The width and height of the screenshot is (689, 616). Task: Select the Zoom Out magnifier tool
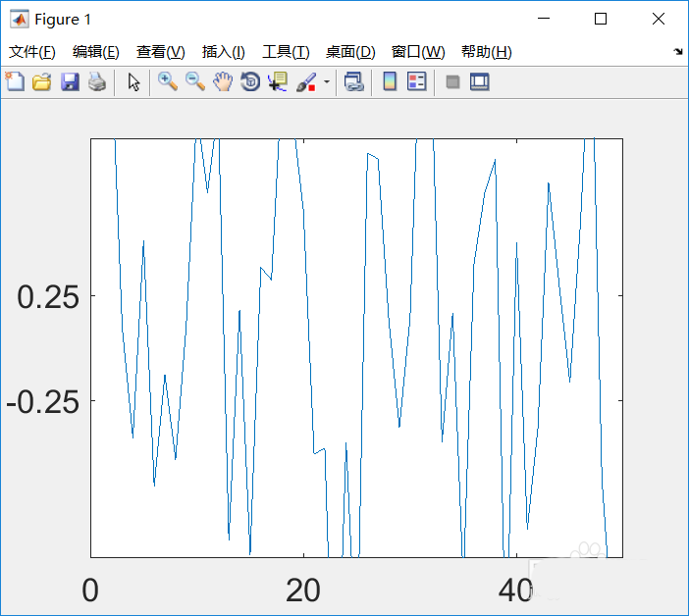195,82
